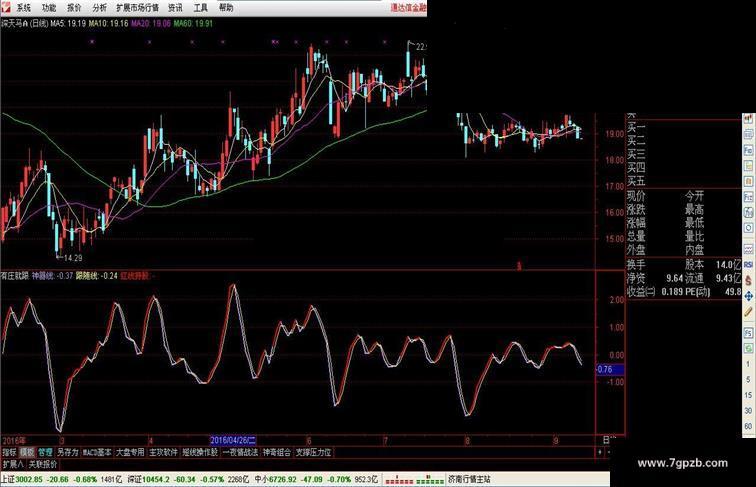Click the green refresh icon in the right sidebar

pos(748,348)
